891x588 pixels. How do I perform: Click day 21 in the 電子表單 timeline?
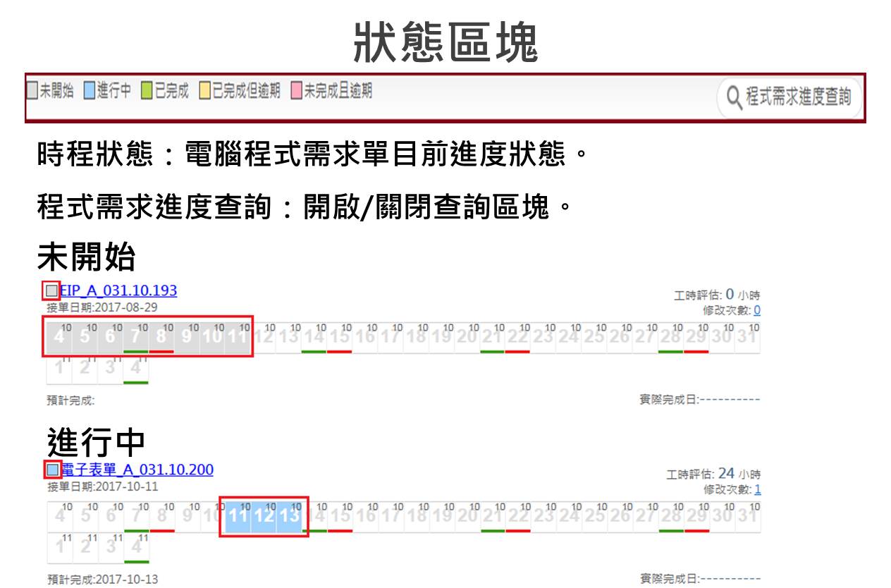(492, 515)
